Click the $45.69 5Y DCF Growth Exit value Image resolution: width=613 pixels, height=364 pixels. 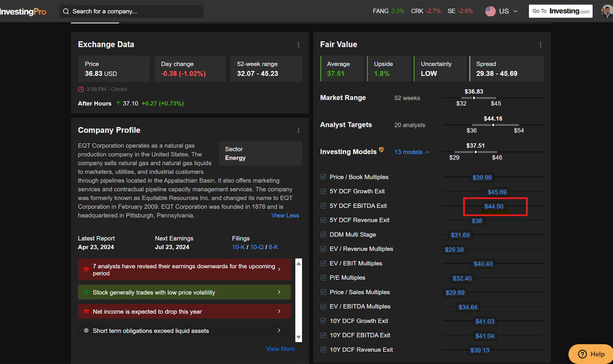[x=497, y=192]
